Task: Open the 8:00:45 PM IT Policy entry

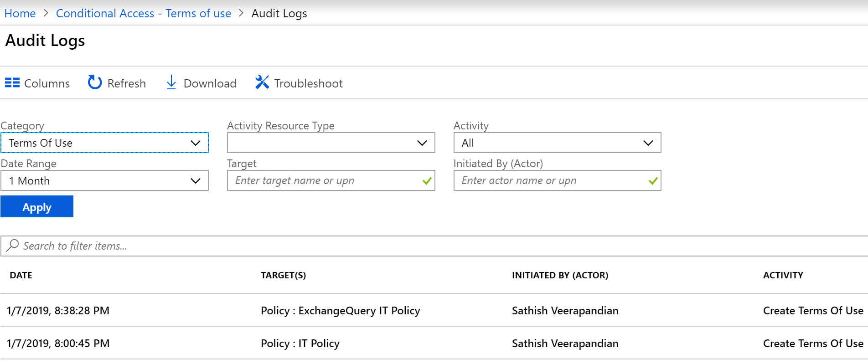Action: coord(300,343)
